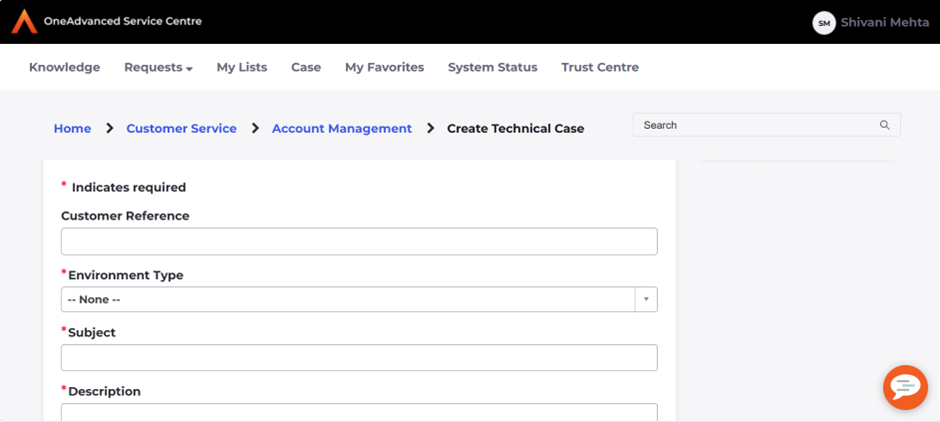Image resolution: width=940 pixels, height=422 pixels.
Task: Expand the Requests menu
Action: coord(158,67)
